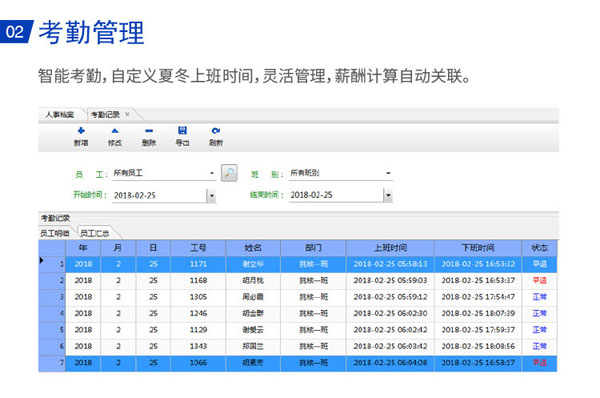Click clock-out time 2018-02-25 17:54:47
Image resolution: width=600 pixels, height=398 pixels.
(478, 297)
